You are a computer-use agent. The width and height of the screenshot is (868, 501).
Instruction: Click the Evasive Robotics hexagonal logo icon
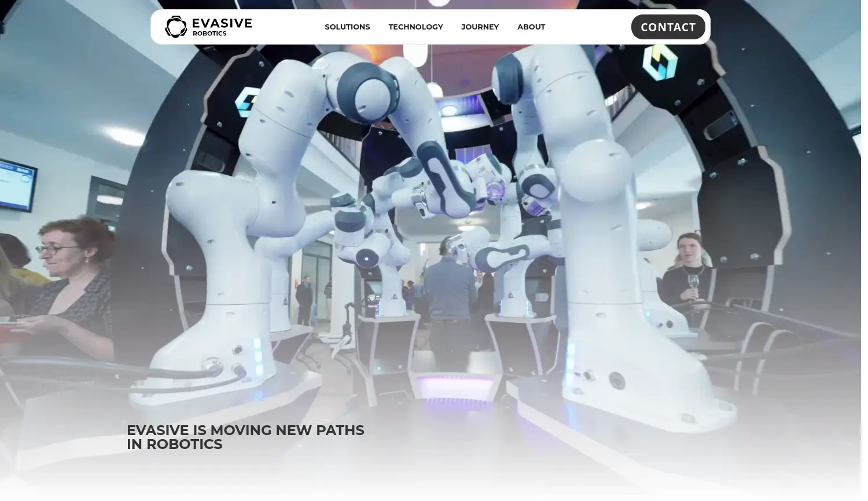pos(176,27)
